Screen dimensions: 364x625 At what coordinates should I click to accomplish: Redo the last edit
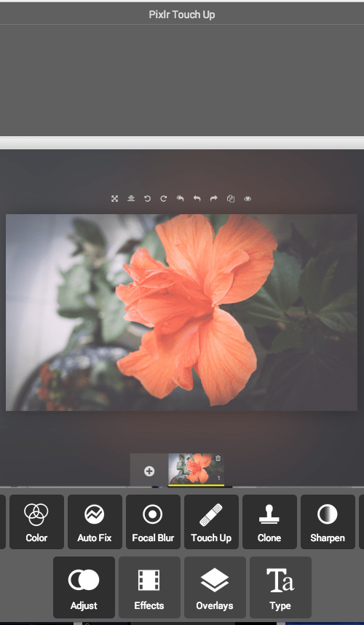click(x=214, y=199)
